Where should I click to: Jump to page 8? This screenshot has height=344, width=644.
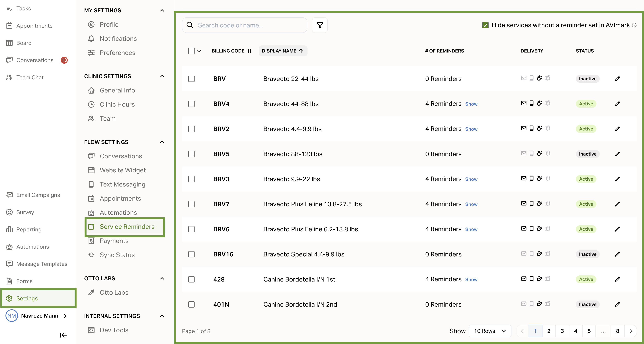tap(618, 331)
